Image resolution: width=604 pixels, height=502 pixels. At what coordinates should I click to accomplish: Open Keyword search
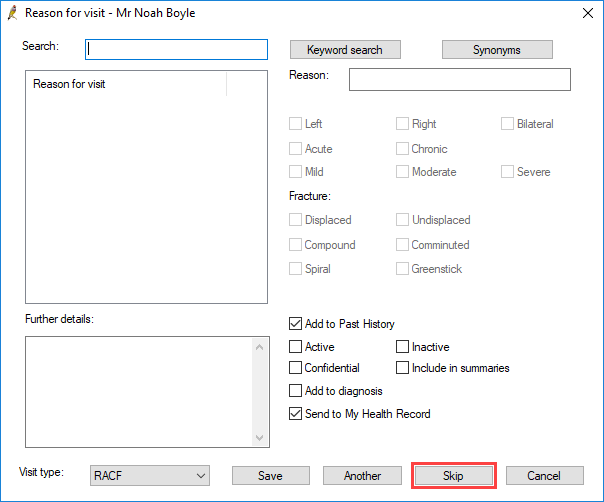click(x=345, y=50)
